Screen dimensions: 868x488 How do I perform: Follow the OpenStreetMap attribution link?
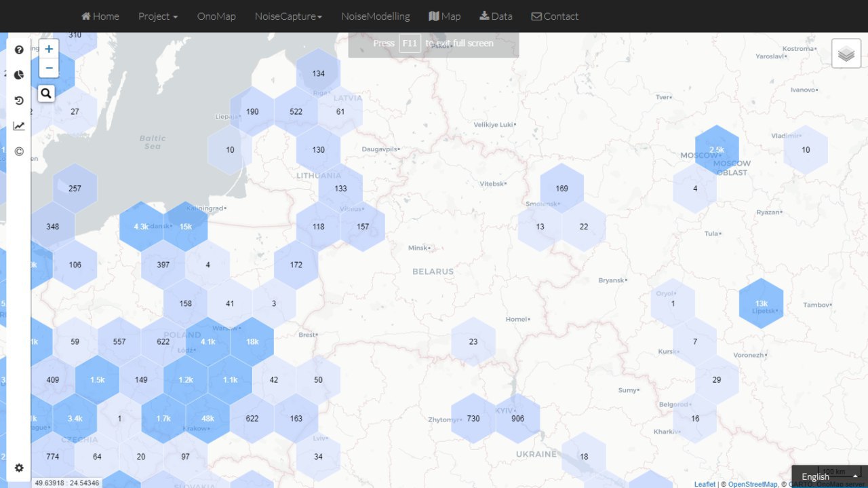(753, 484)
